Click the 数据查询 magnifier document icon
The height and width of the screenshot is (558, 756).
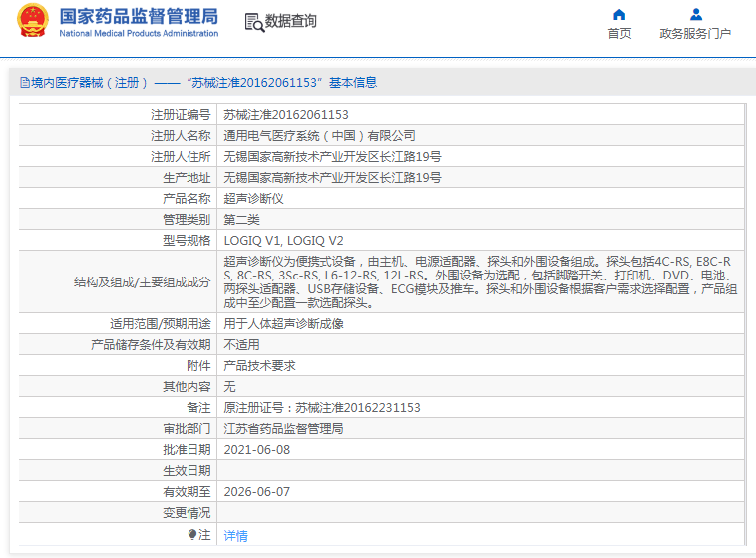(x=253, y=22)
